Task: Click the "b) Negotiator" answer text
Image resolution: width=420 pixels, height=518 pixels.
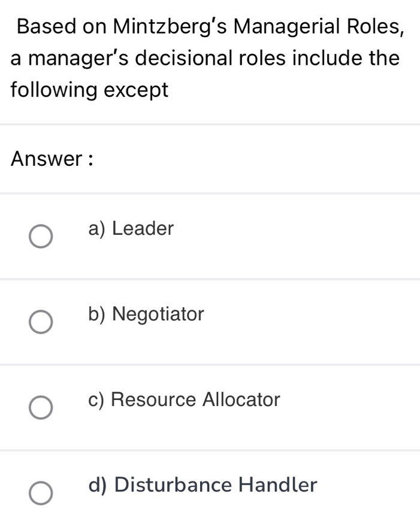Action: (x=146, y=313)
